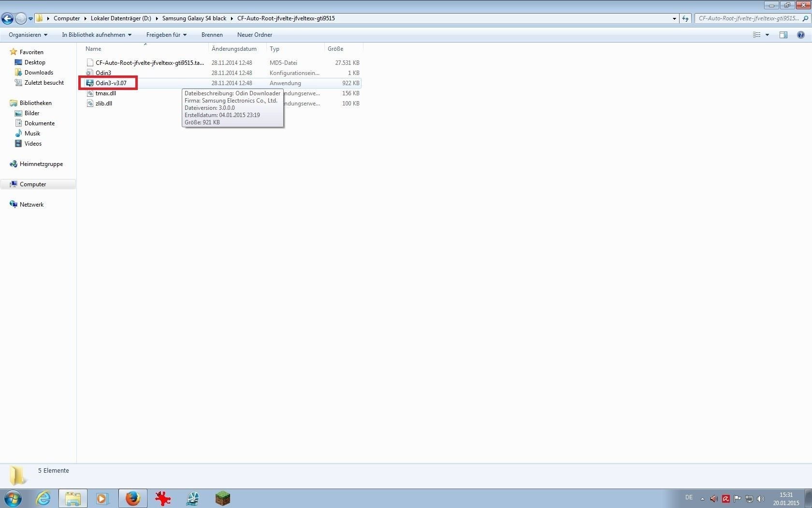Click into the folder search field
Viewport: 812px width, 508px height.
pyautogui.click(x=748, y=18)
